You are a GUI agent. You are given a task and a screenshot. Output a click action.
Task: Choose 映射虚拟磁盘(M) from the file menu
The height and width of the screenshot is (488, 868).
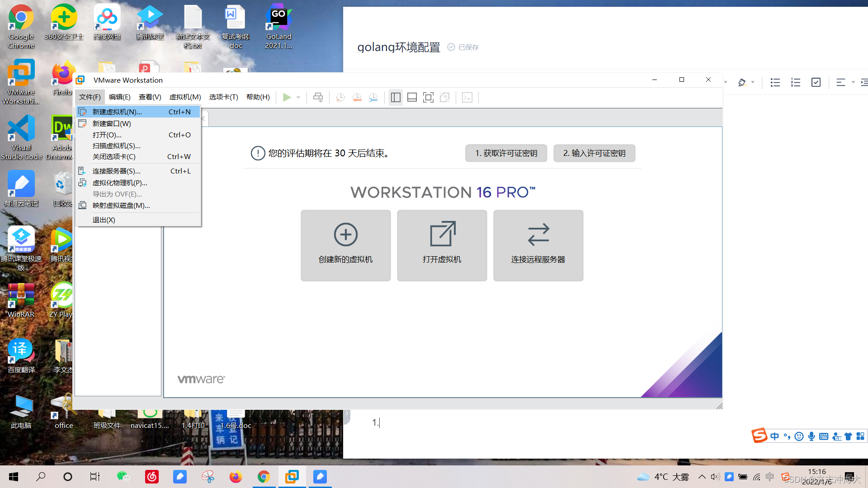pyautogui.click(x=121, y=205)
